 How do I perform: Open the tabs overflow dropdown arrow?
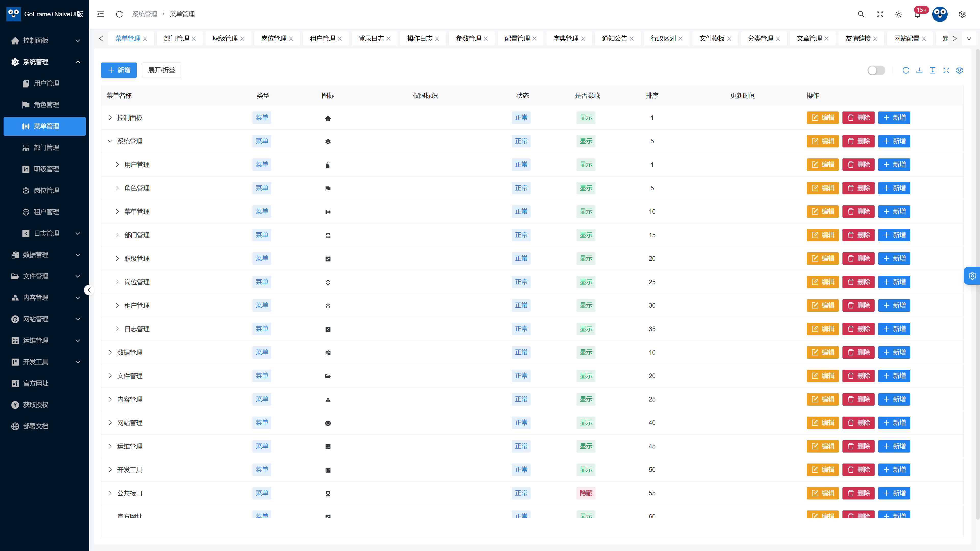pyautogui.click(x=969, y=39)
